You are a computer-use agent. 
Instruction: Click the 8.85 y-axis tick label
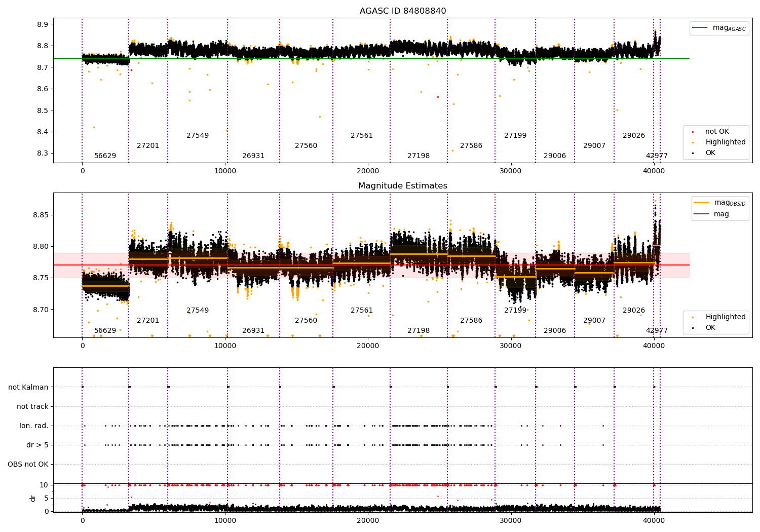click(41, 215)
